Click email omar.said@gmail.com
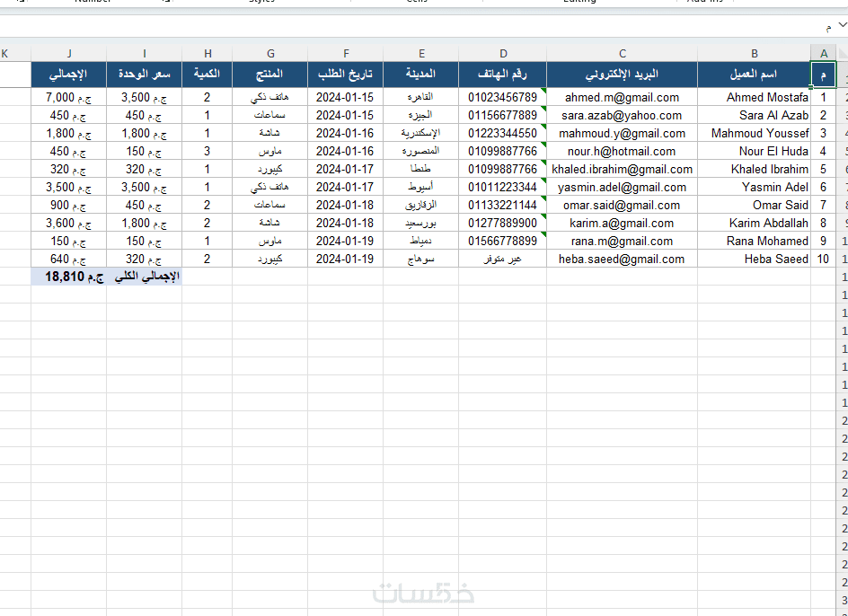This screenshot has width=848, height=616. tap(622, 205)
